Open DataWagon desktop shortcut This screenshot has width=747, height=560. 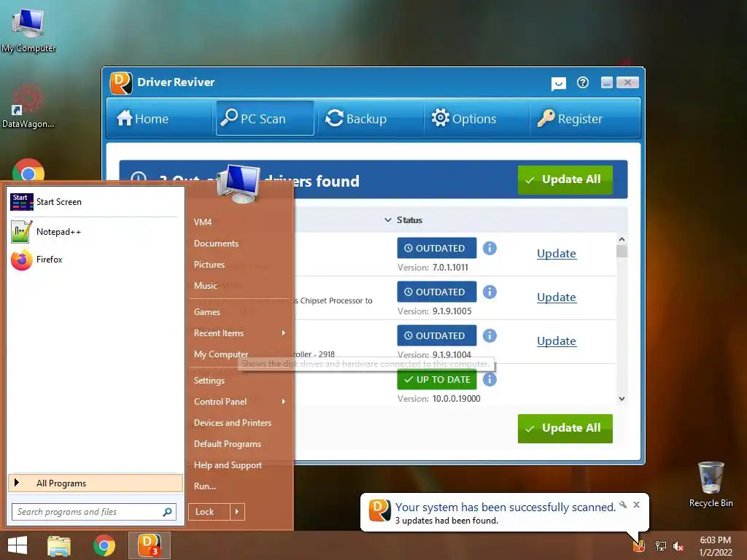(x=28, y=106)
